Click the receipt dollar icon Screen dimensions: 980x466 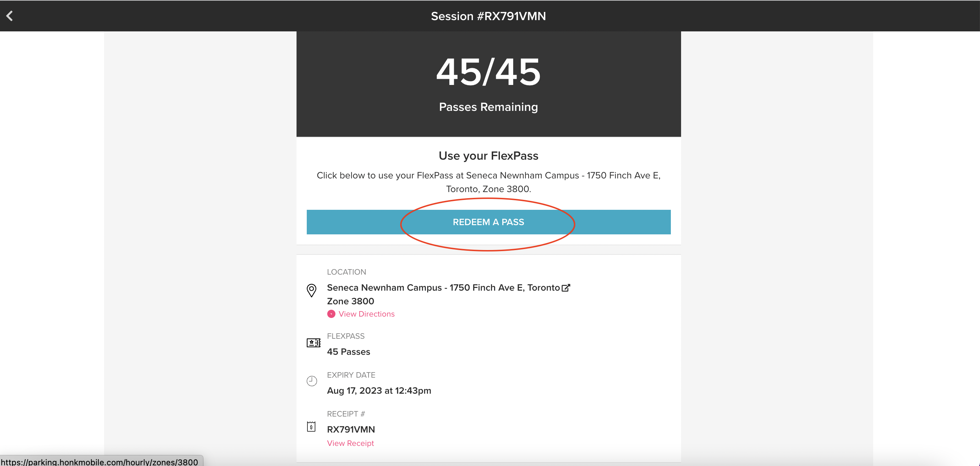click(x=311, y=427)
